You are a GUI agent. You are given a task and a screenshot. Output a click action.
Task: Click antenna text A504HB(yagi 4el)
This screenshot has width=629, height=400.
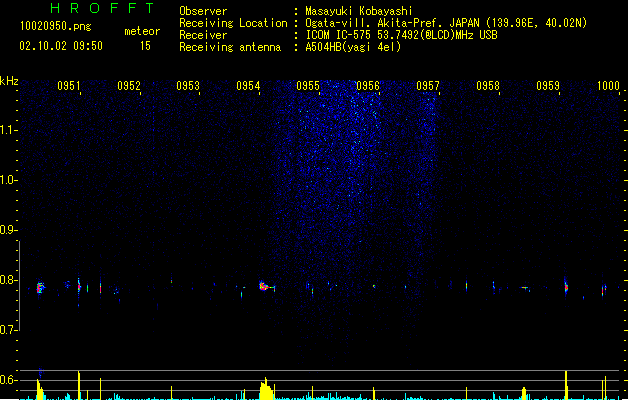(x=353, y=47)
